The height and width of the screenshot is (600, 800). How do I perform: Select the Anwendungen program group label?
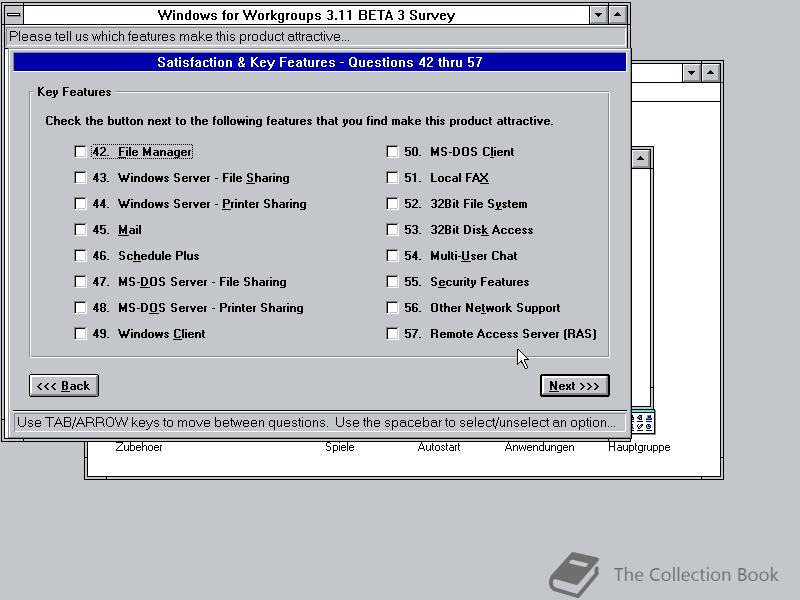click(539, 447)
